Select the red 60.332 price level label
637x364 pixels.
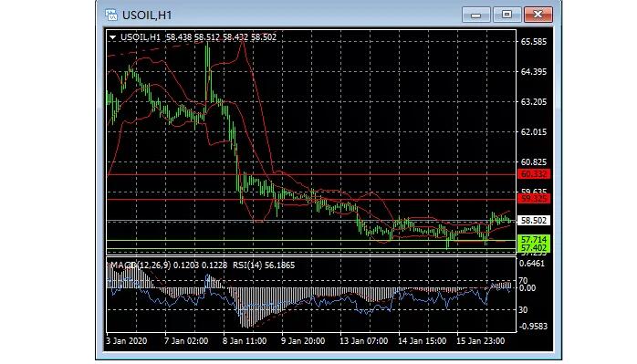coord(534,174)
